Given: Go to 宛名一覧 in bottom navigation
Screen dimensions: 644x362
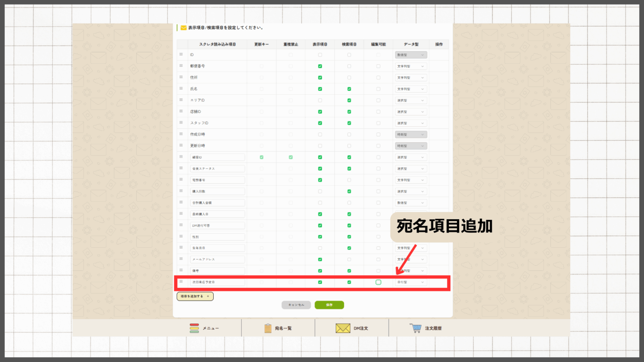Looking at the screenshot, I should pyautogui.click(x=283, y=329).
